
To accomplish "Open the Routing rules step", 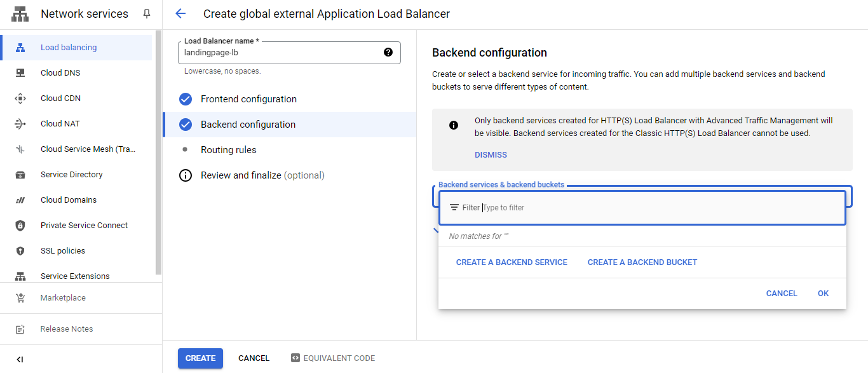I will [228, 150].
